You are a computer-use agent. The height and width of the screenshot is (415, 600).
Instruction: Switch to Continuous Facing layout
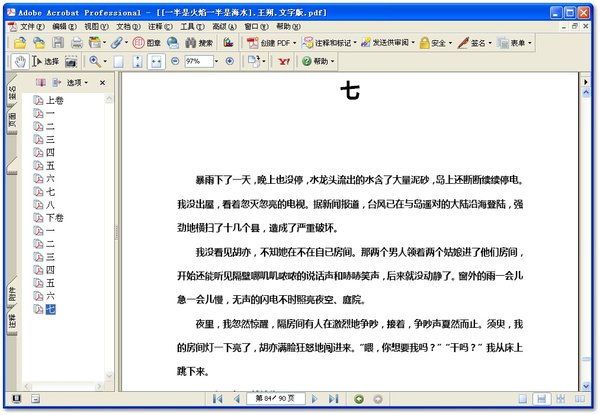(561, 399)
